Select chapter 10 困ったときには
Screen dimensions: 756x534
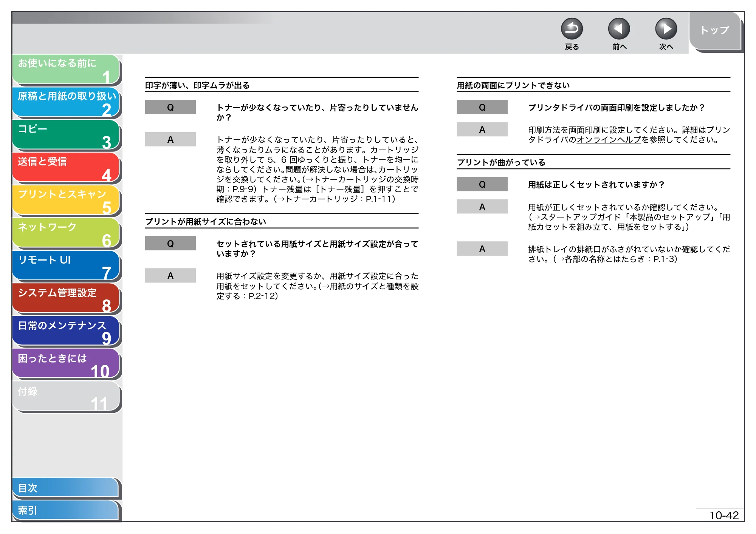tap(66, 364)
